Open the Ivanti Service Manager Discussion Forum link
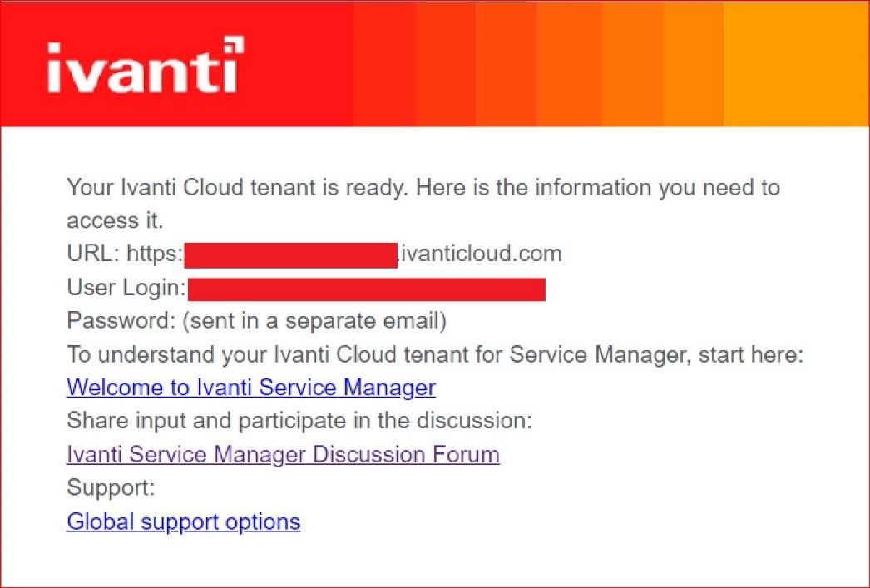 tap(283, 454)
